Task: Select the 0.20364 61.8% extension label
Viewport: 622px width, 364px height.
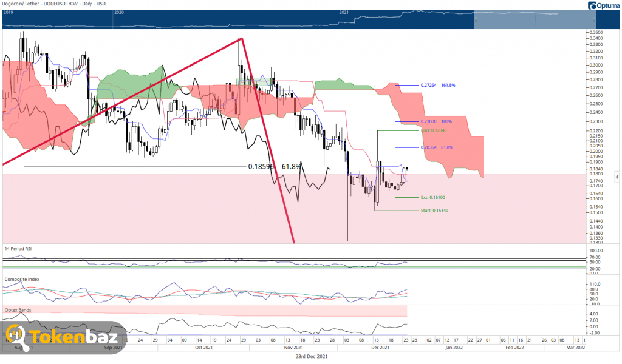Action: coord(437,147)
